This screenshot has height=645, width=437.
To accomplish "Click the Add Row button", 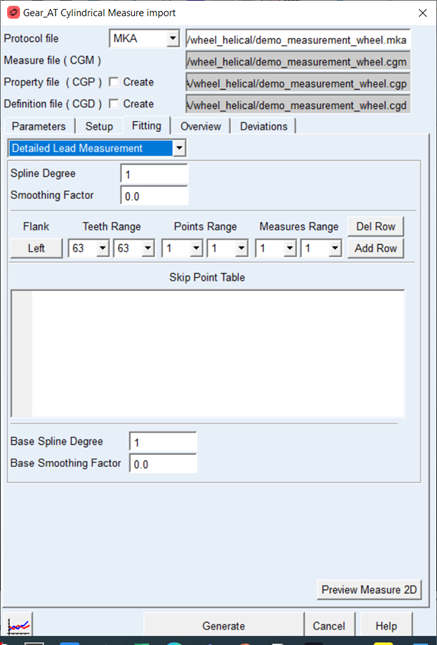I will click(376, 248).
